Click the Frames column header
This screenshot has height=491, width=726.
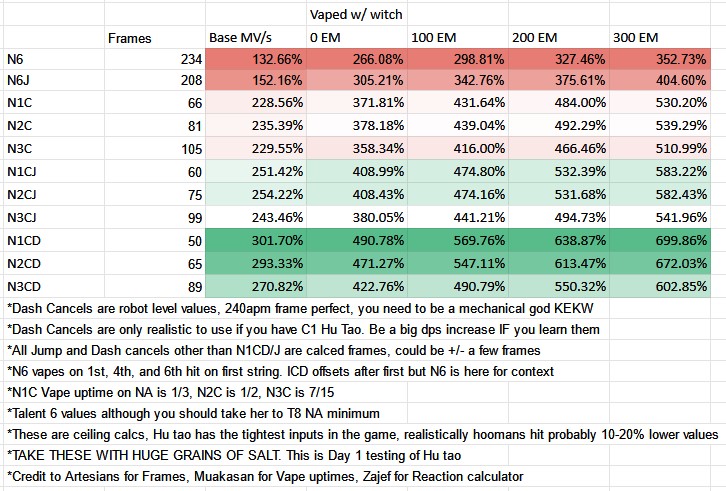click(130, 38)
